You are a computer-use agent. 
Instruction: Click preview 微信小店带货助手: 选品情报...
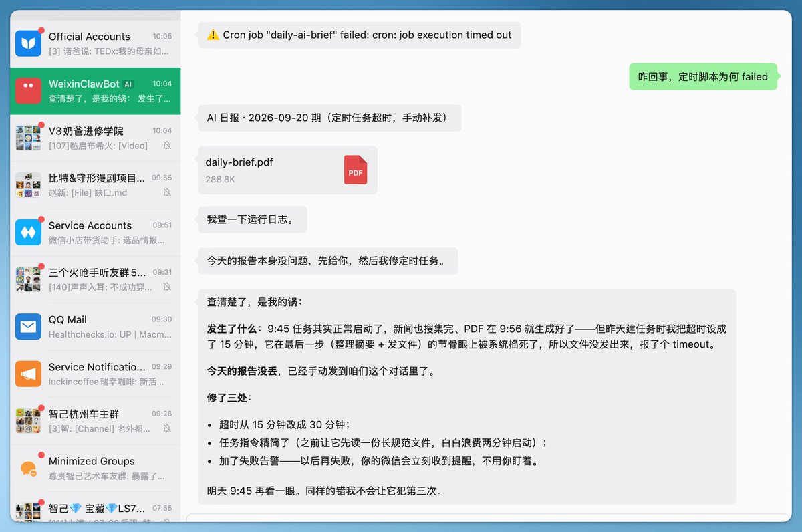tap(106, 240)
